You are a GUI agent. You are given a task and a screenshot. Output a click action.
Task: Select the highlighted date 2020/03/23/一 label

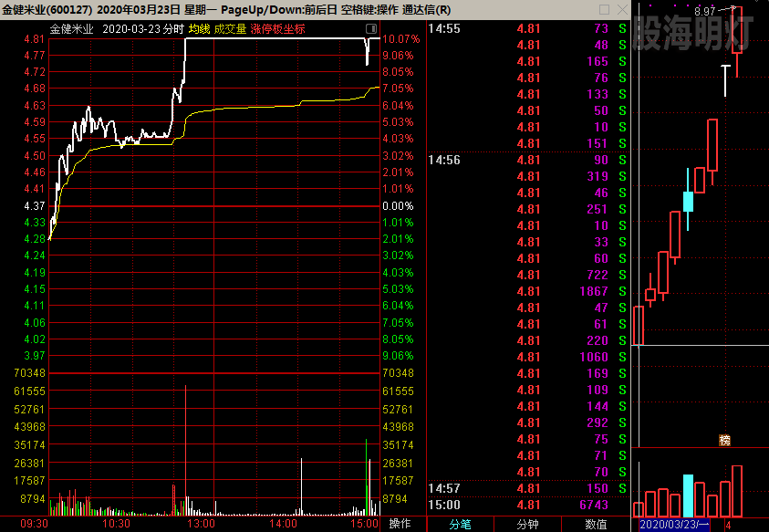click(674, 525)
